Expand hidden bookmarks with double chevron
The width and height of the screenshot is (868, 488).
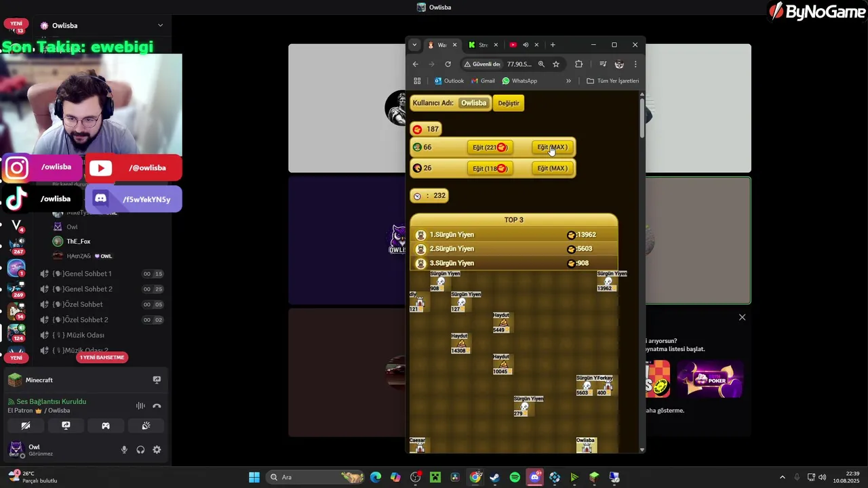tap(568, 81)
